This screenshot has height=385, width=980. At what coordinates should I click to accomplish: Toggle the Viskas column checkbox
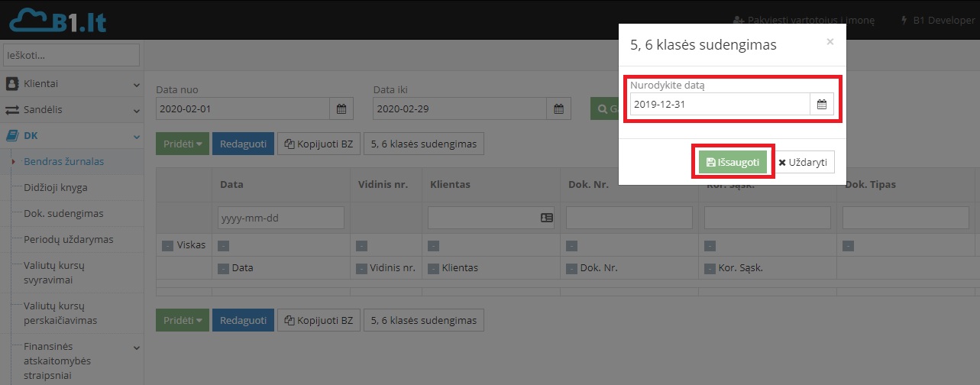point(168,246)
